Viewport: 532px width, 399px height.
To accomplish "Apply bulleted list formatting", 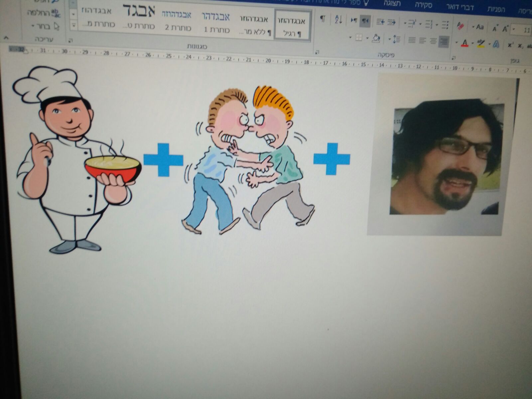I will [445, 25].
